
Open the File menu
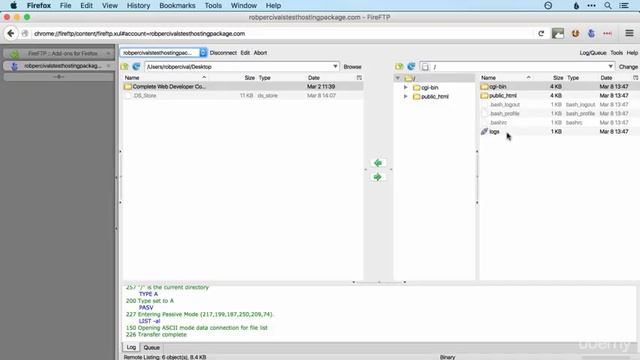[x=65, y=6]
